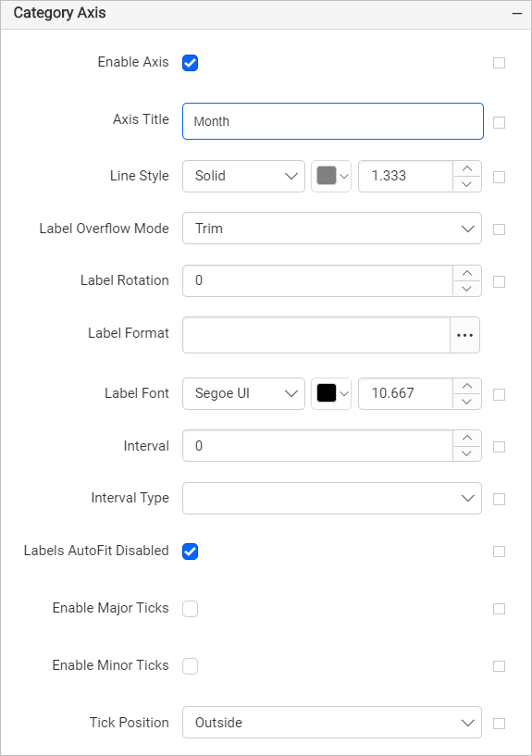This screenshot has width=532, height=756.
Task: Enable Major Ticks checkbox
Action: 190,609
